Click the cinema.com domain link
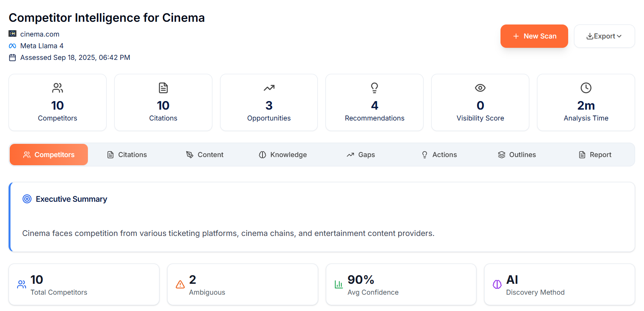 [x=40, y=34]
